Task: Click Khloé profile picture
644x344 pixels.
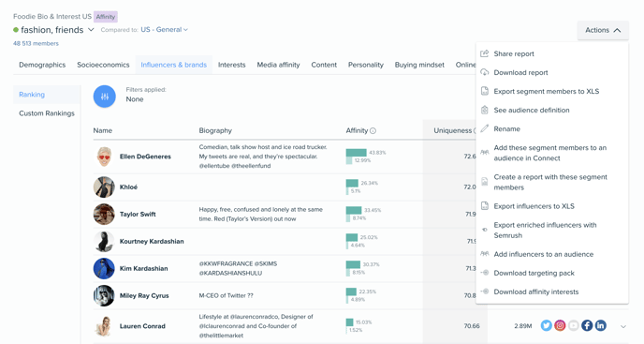Action: 104,187
